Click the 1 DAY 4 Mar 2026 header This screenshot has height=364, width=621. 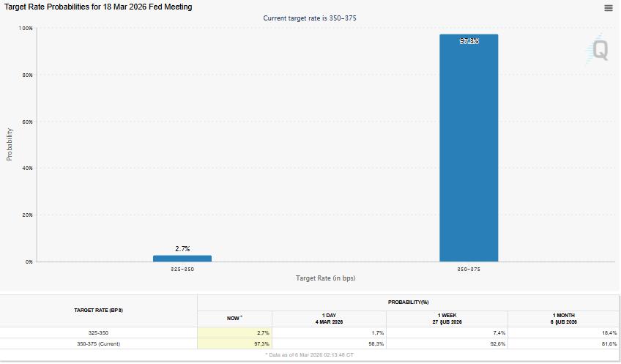[329, 319]
